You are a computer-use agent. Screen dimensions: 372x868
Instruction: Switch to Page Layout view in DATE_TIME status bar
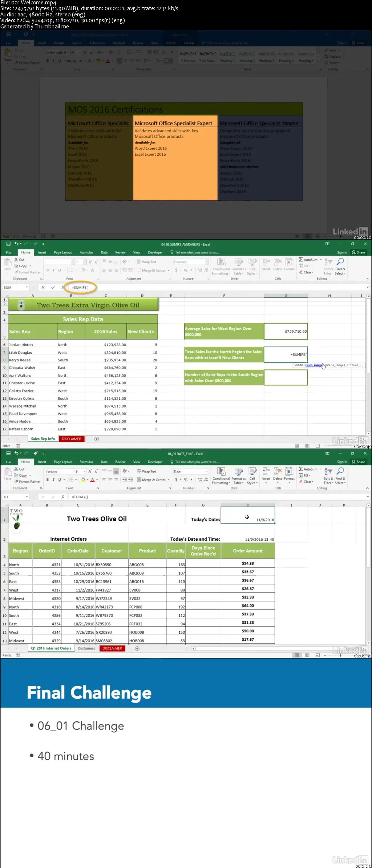pos(307,655)
